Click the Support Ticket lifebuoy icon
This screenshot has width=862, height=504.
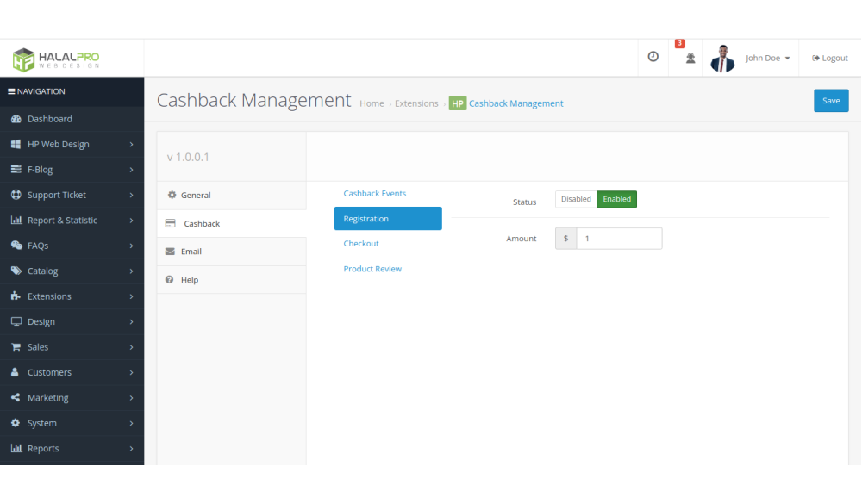16,195
